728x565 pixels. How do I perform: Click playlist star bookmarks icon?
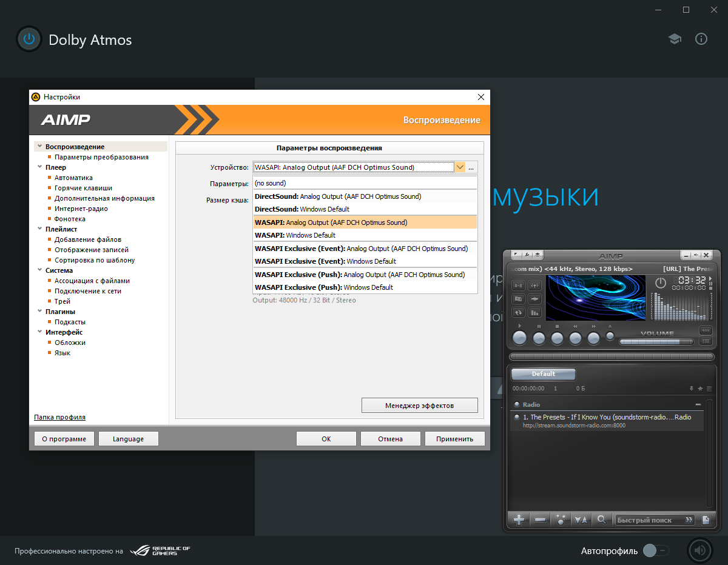point(700,389)
